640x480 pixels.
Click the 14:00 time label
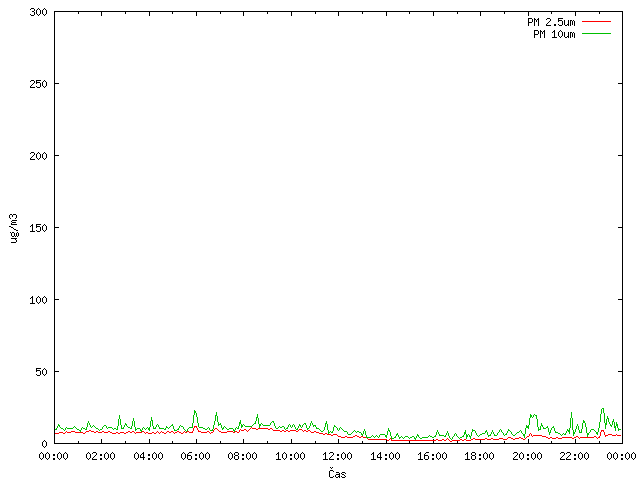click(385, 456)
